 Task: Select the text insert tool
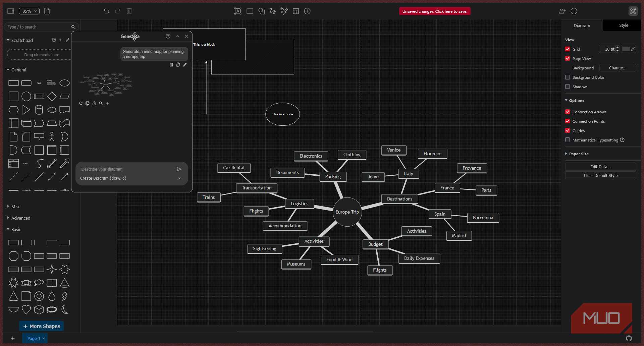[238, 11]
